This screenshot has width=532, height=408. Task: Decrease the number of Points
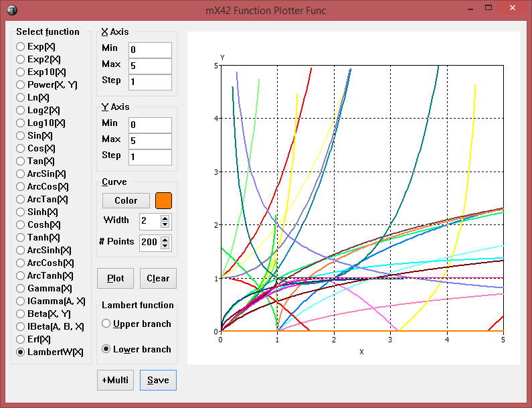point(165,245)
